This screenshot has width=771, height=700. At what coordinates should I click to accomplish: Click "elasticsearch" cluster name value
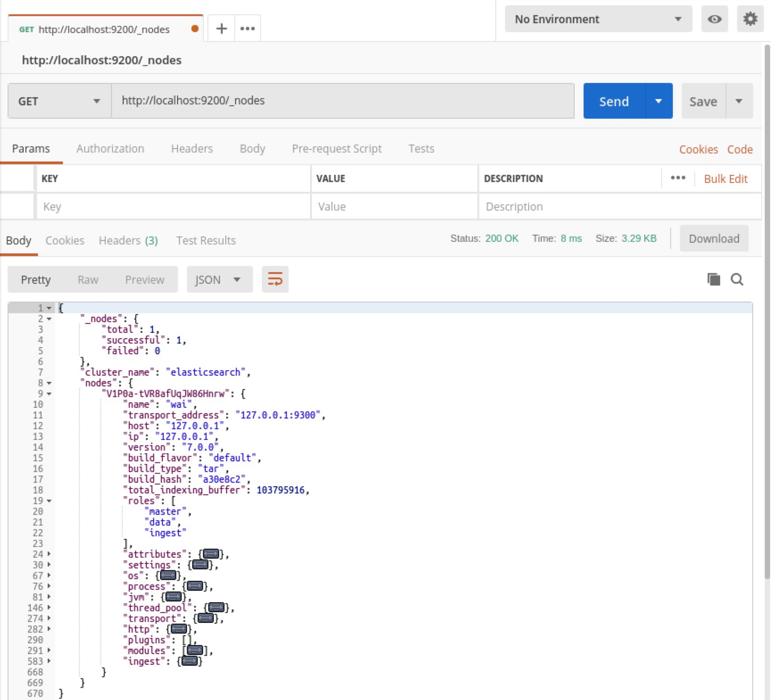coord(206,372)
